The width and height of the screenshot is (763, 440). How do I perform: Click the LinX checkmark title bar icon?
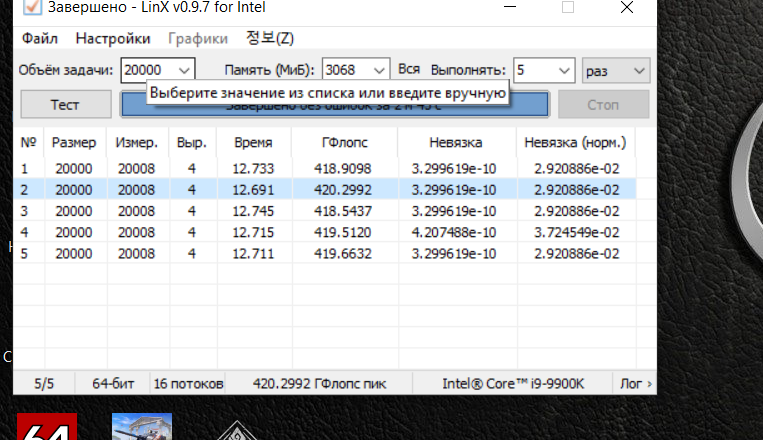coord(32,7)
